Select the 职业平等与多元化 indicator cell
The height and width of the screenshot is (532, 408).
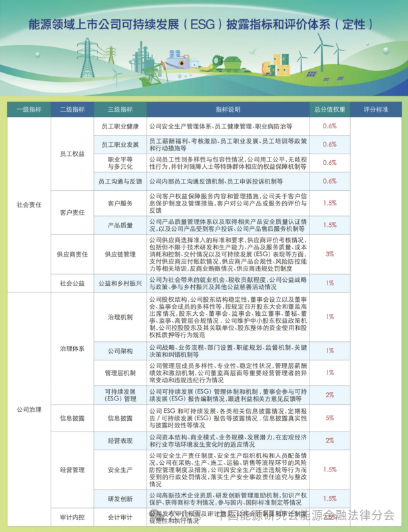click(x=120, y=163)
